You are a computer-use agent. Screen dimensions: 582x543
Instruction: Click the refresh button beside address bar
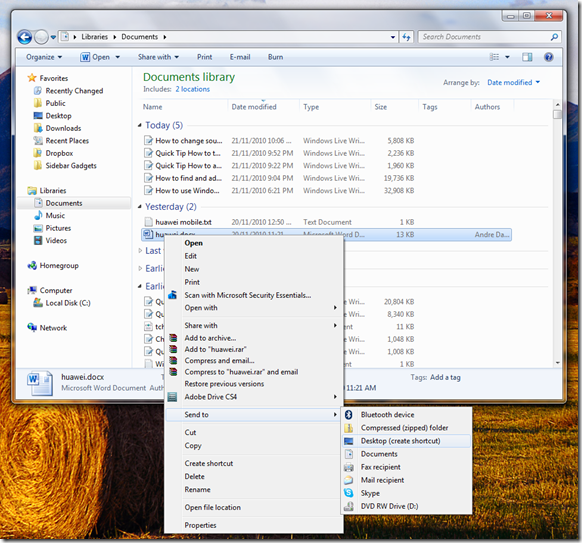pyautogui.click(x=406, y=37)
